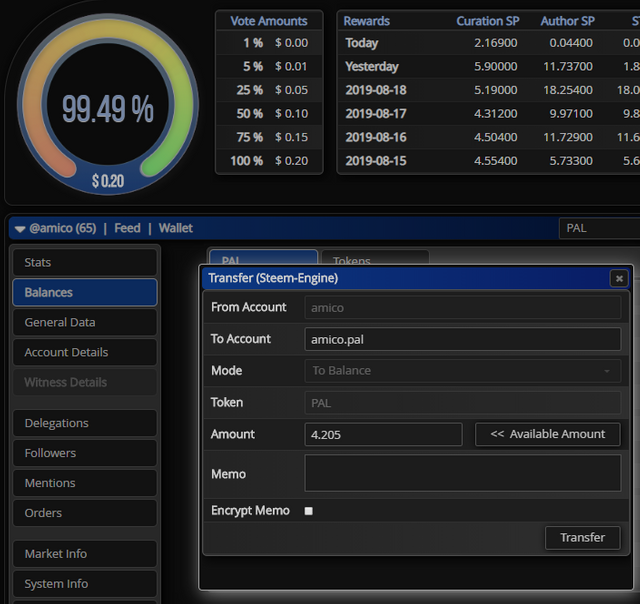
Task: Click the Author SP column header
Action: click(x=567, y=21)
